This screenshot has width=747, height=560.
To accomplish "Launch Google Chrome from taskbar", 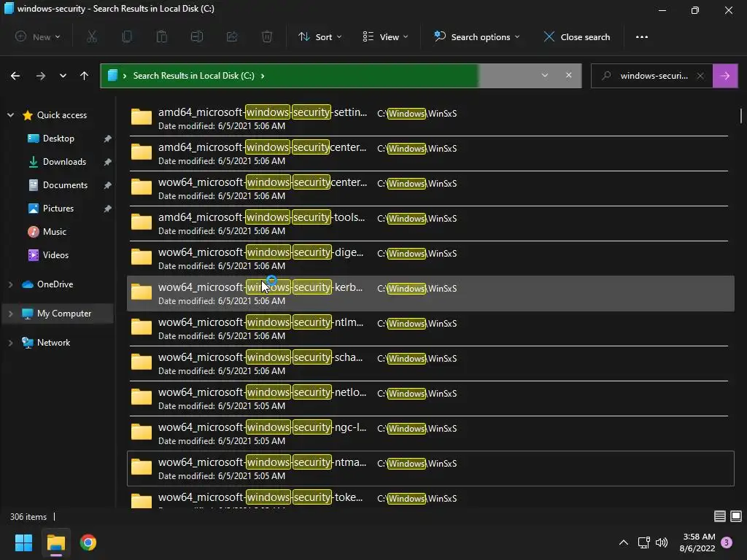I will point(88,542).
